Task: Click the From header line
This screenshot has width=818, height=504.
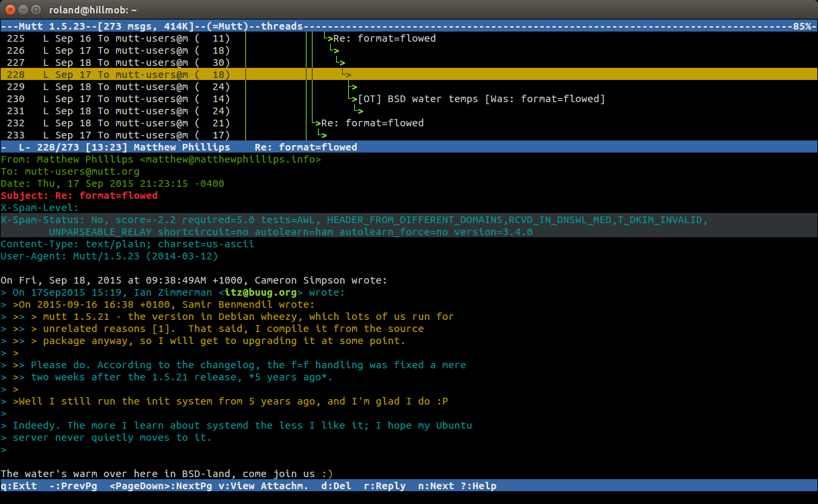Action: pyautogui.click(x=161, y=159)
